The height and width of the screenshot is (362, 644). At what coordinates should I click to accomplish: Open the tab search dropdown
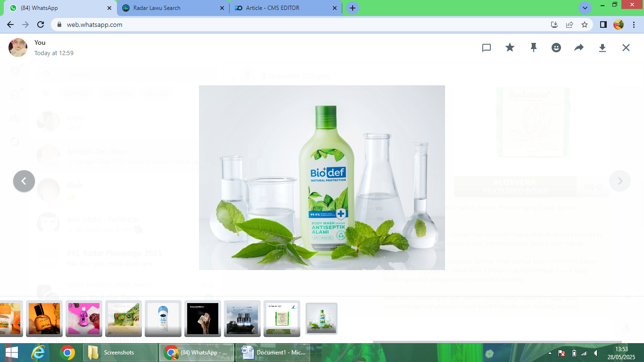click(x=585, y=8)
